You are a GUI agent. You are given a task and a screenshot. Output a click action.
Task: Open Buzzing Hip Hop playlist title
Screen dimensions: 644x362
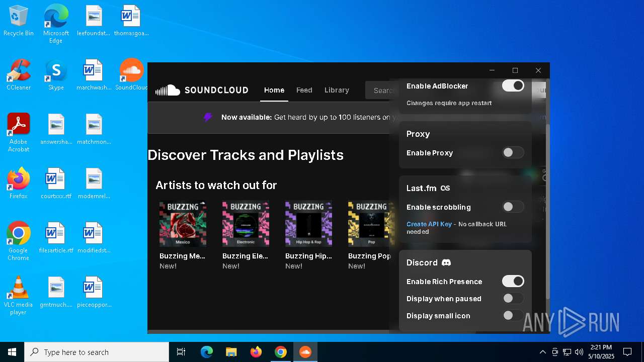308,256
